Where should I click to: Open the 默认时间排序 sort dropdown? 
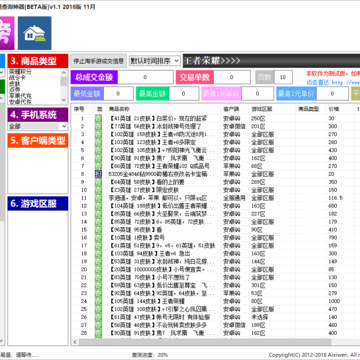[x=155, y=61]
